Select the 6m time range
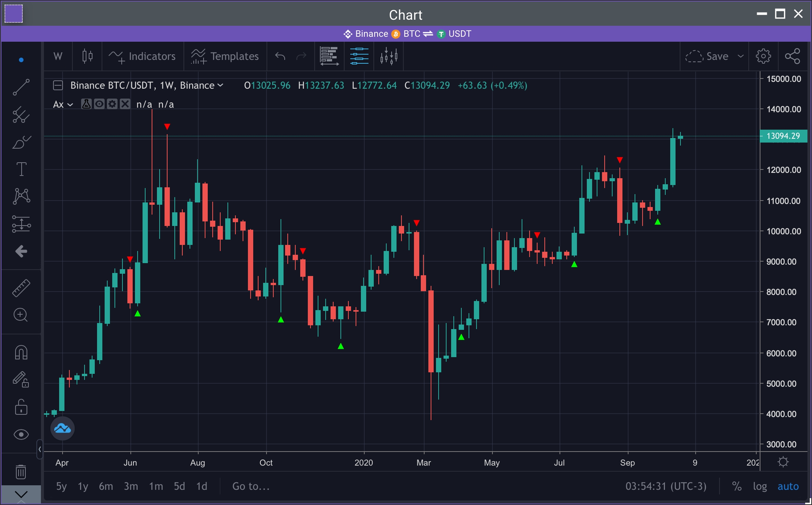Screen dimensions: 812x505 tap(106, 486)
